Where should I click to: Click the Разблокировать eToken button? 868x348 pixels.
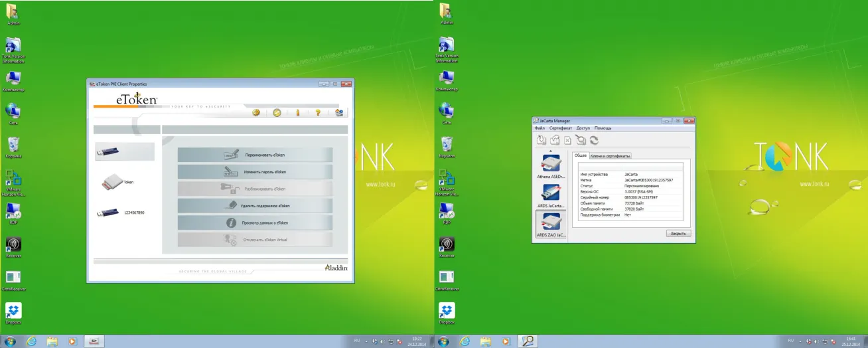pyautogui.click(x=255, y=189)
